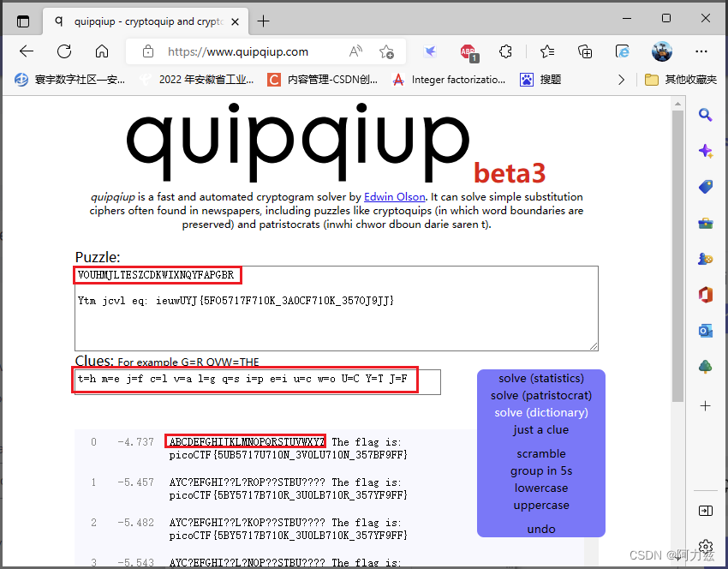728x569 pixels.
Task: Open sidebar Shopping tag icon
Action: (705, 187)
